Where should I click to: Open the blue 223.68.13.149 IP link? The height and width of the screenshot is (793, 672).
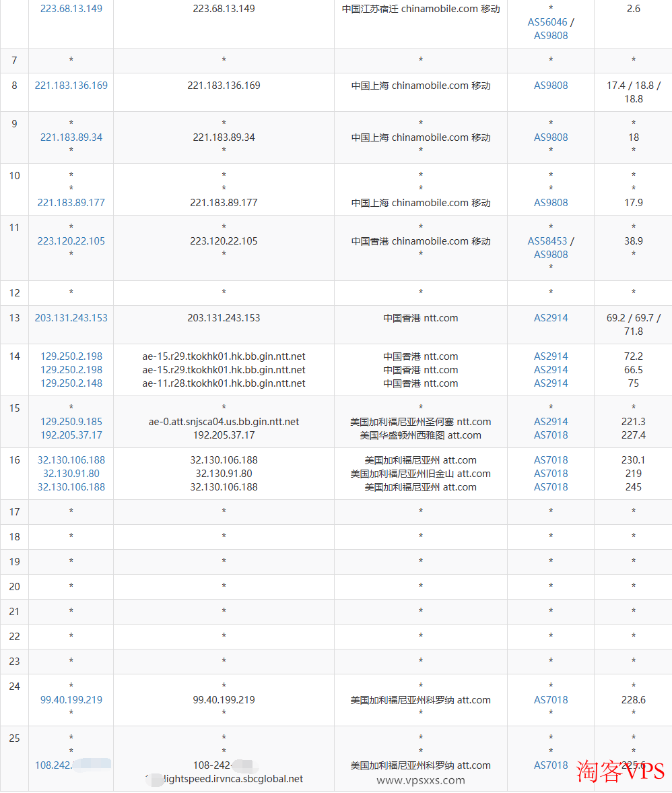click(x=71, y=9)
